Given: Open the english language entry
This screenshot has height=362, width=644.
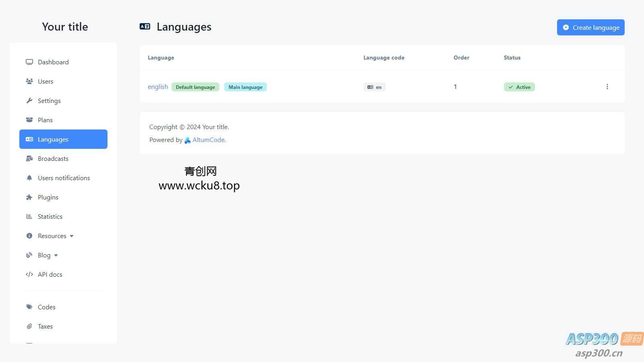Looking at the screenshot, I should pos(158,86).
